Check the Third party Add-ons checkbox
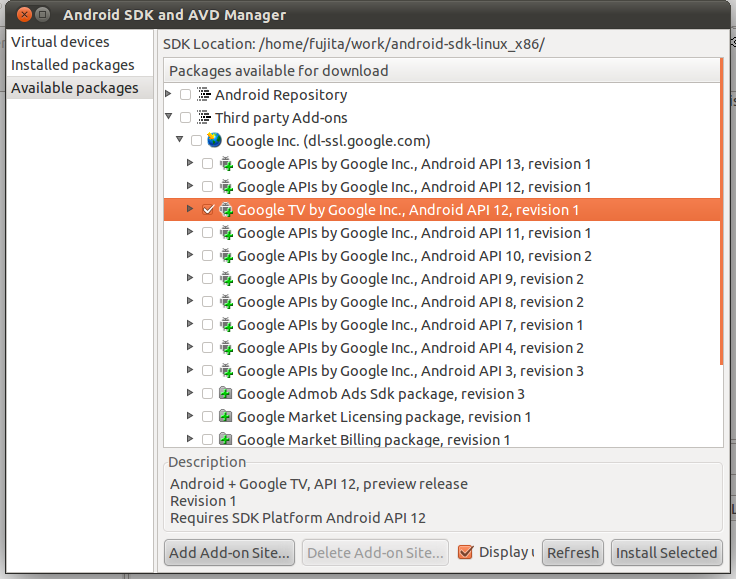This screenshot has height=579, width=736. point(186,117)
